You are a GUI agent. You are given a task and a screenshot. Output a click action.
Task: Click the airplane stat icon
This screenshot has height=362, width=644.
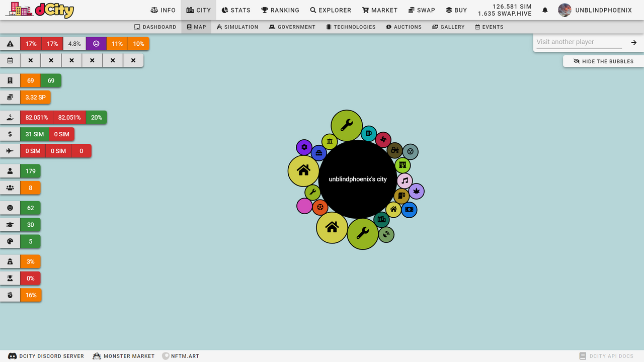(10, 151)
